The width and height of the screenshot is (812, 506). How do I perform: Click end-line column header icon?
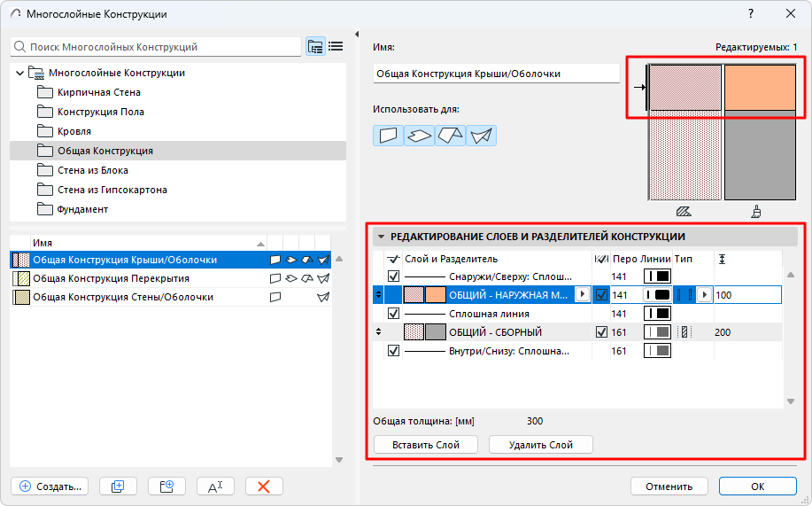click(601, 259)
